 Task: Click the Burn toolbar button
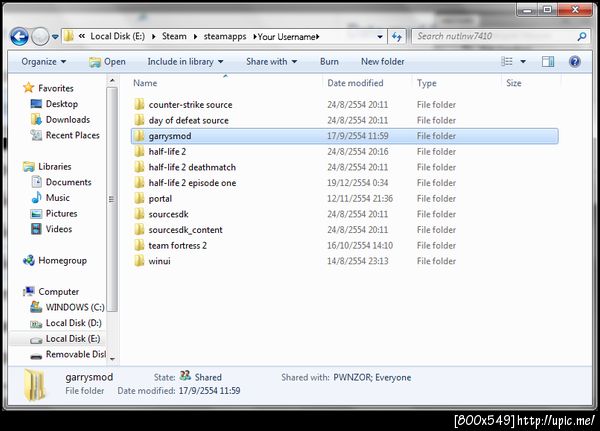click(x=329, y=62)
